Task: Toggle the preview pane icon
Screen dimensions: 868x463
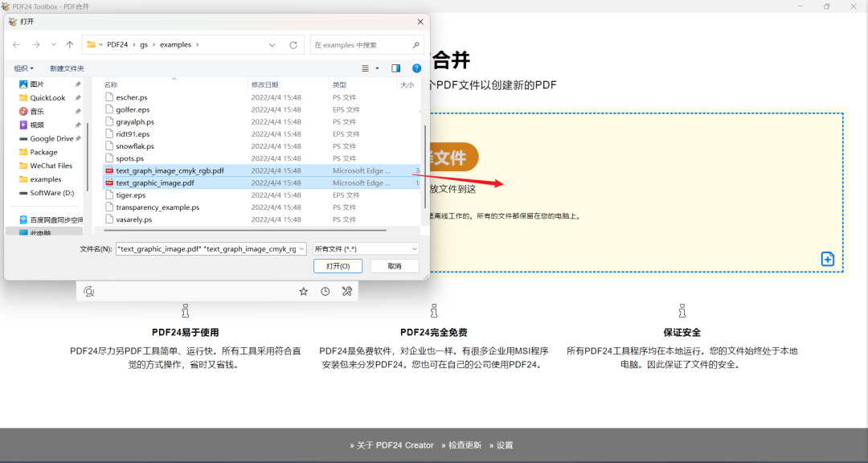Action: (x=395, y=68)
